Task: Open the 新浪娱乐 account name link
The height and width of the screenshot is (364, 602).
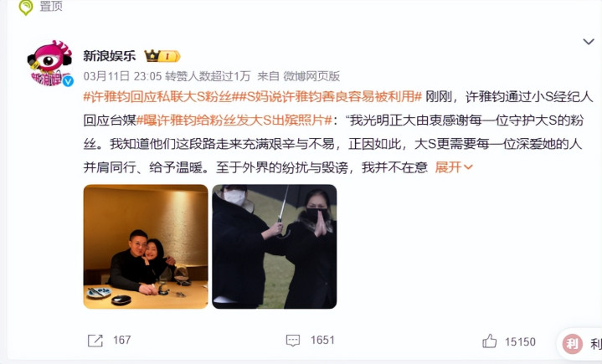Action: [110, 56]
